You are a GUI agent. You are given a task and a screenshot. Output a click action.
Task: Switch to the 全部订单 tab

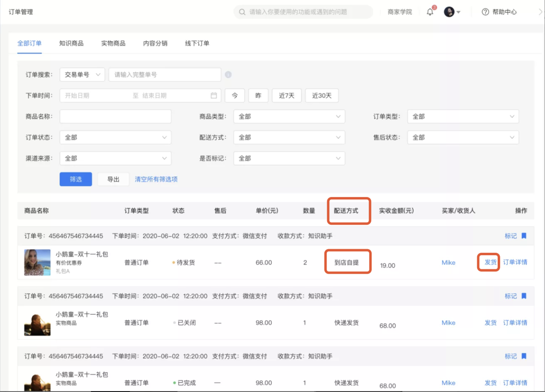click(x=30, y=43)
